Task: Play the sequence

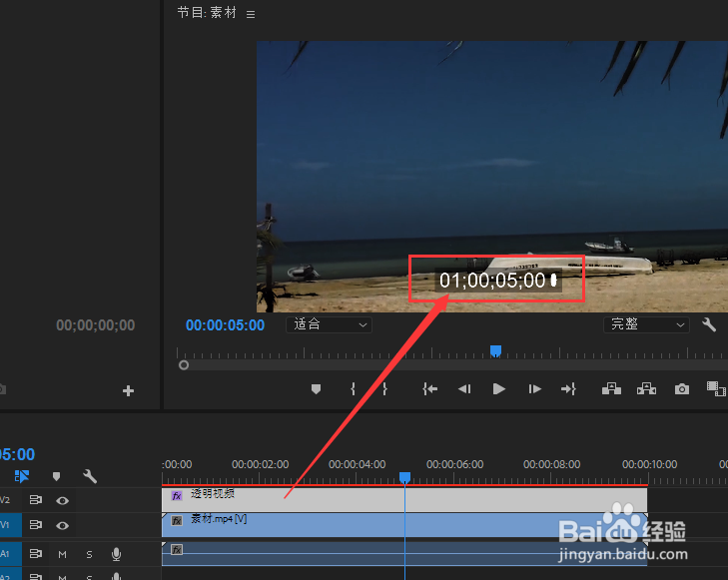Action: point(499,389)
